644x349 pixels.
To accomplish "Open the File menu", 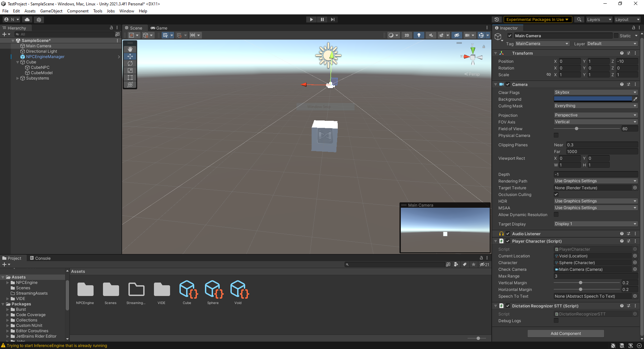I will pos(5,11).
